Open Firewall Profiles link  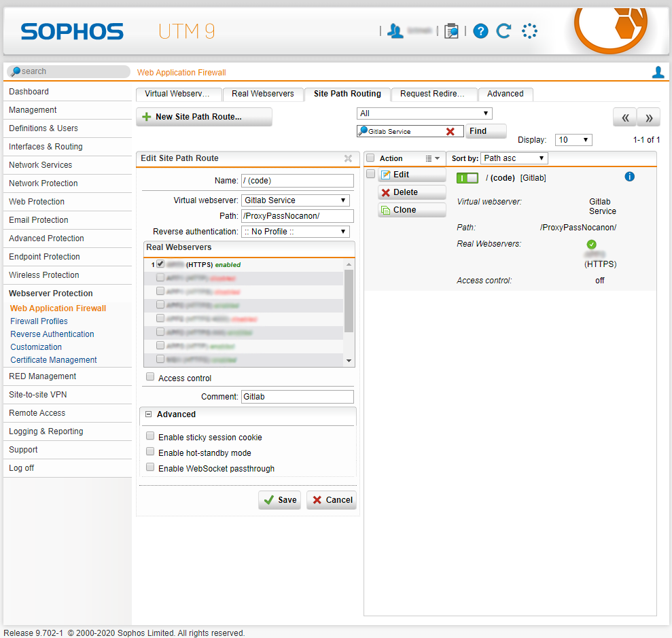click(39, 321)
